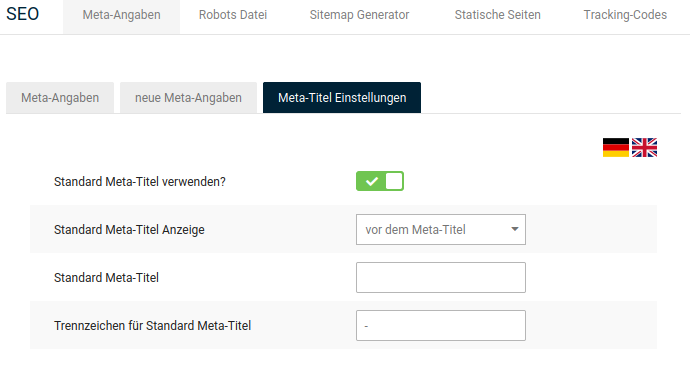Go to Sitemap Generator tab
This screenshot has width=690, height=379.
tap(359, 15)
